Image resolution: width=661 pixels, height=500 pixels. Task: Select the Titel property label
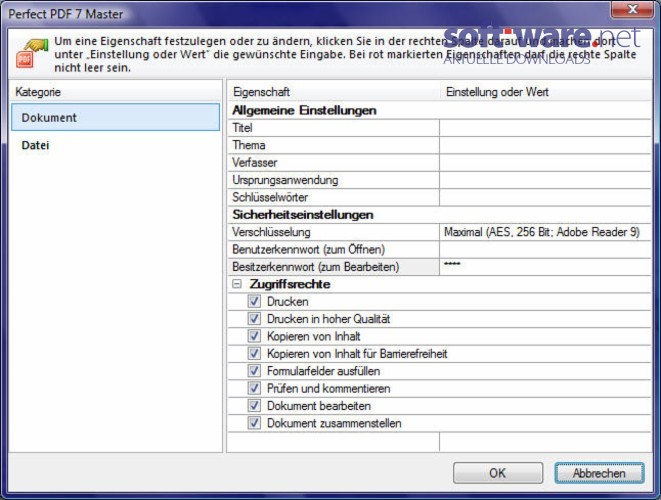tap(242, 128)
